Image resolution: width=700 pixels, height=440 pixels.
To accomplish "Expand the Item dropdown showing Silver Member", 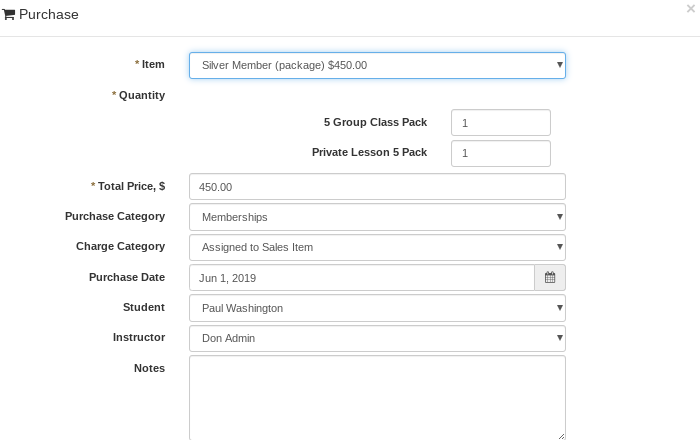I will click(377, 65).
